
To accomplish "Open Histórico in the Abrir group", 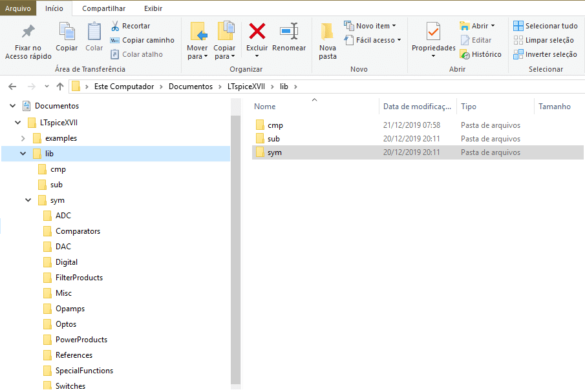I will 480,54.
